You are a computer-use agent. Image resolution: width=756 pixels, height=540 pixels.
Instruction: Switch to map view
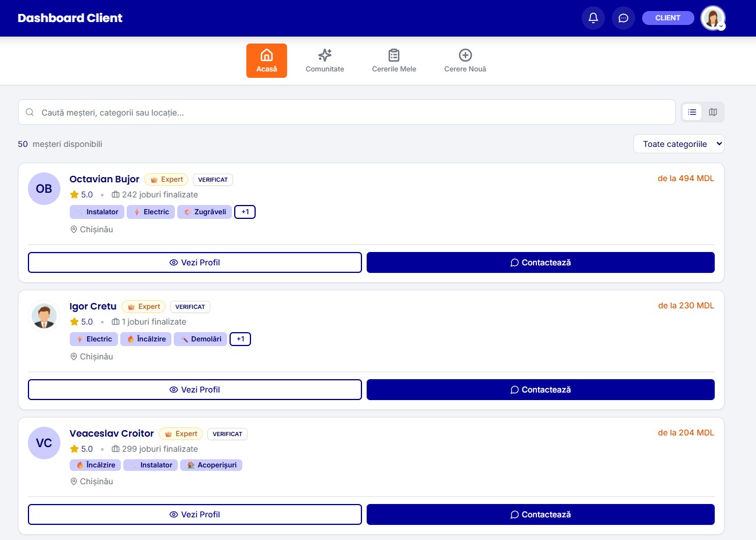coord(713,112)
